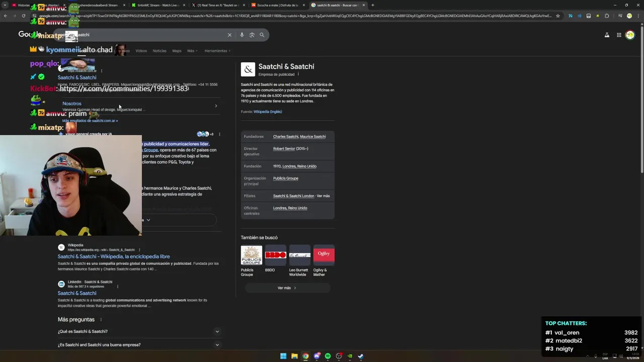Open Saatchi & Saatchi London subsidiary link
Screen dimensions: 644x362
(x=293, y=196)
